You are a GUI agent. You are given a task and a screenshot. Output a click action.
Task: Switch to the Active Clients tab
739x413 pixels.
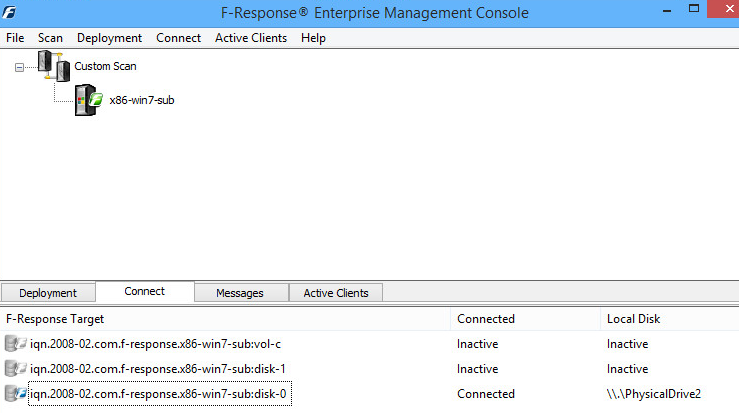tap(336, 293)
